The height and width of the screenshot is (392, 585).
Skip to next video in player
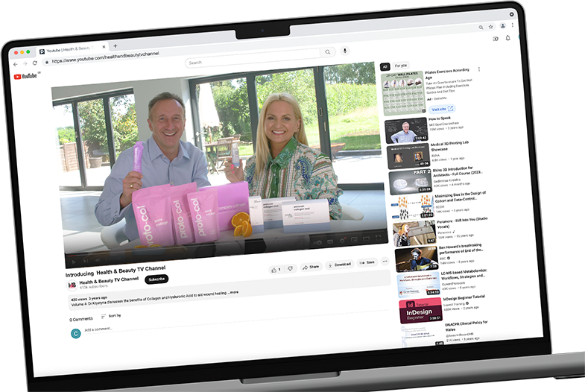click(x=86, y=261)
